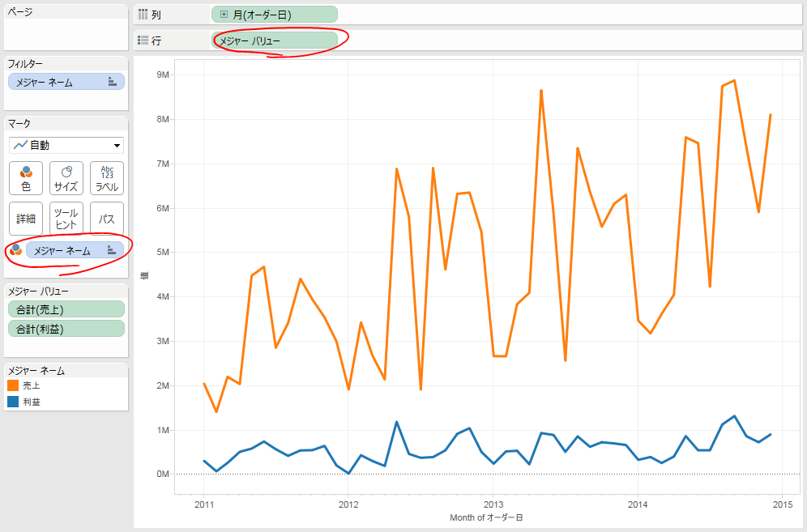Click the columns shelf 列 icon
This screenshot has height=532, width=807.
(143, 15)
